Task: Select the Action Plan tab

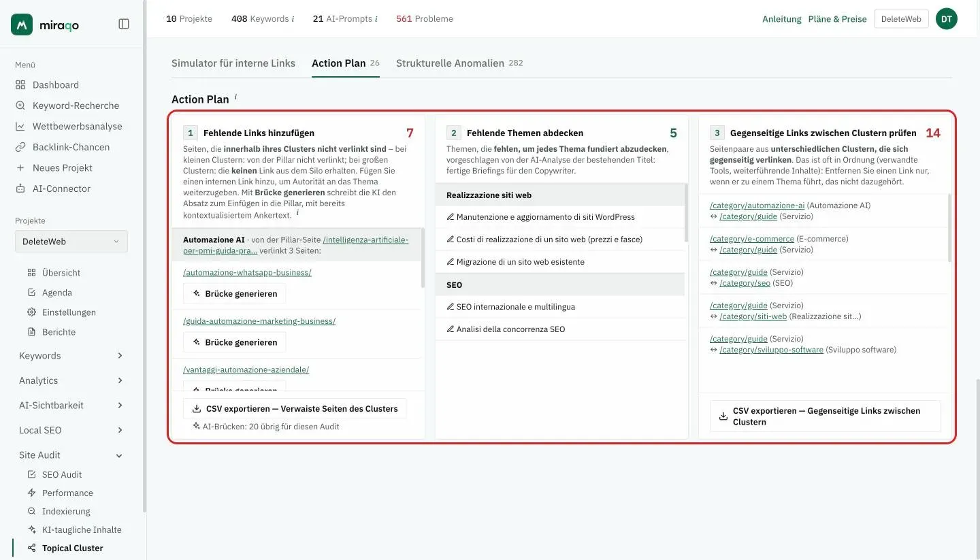Action: click(346, 63)
